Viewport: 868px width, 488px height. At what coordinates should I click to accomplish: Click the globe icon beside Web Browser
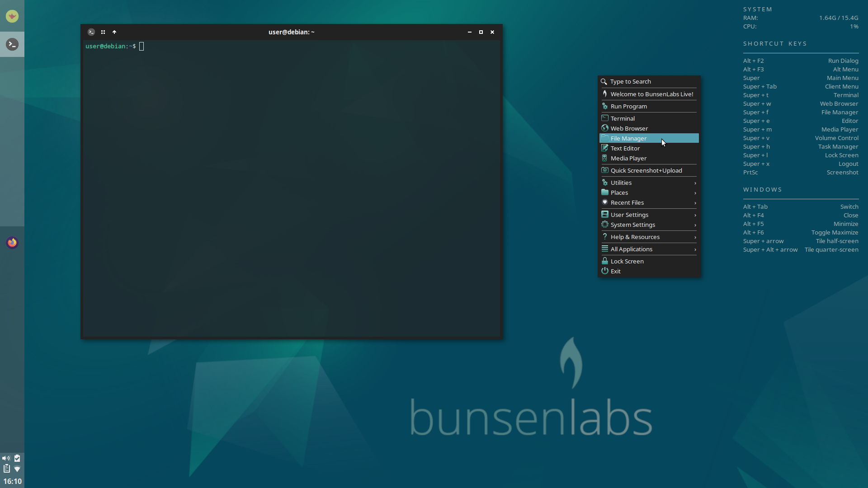605,128
